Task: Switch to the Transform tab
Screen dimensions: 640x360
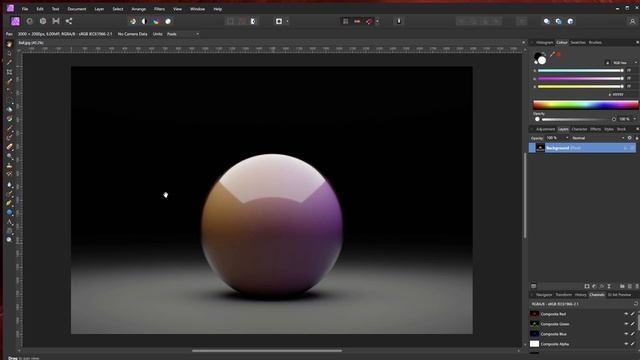Action: (x=564, y=295)
